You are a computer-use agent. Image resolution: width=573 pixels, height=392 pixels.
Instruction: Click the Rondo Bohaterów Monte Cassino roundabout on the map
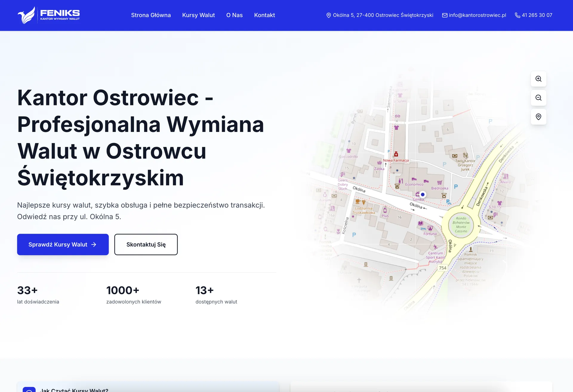click(x=461, y=225)
